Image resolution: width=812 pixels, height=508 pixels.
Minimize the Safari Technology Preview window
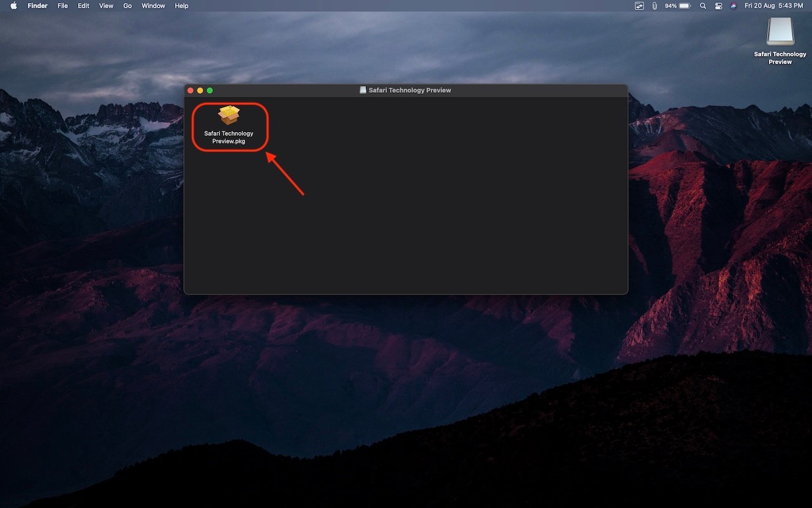(x=200, y=90)
